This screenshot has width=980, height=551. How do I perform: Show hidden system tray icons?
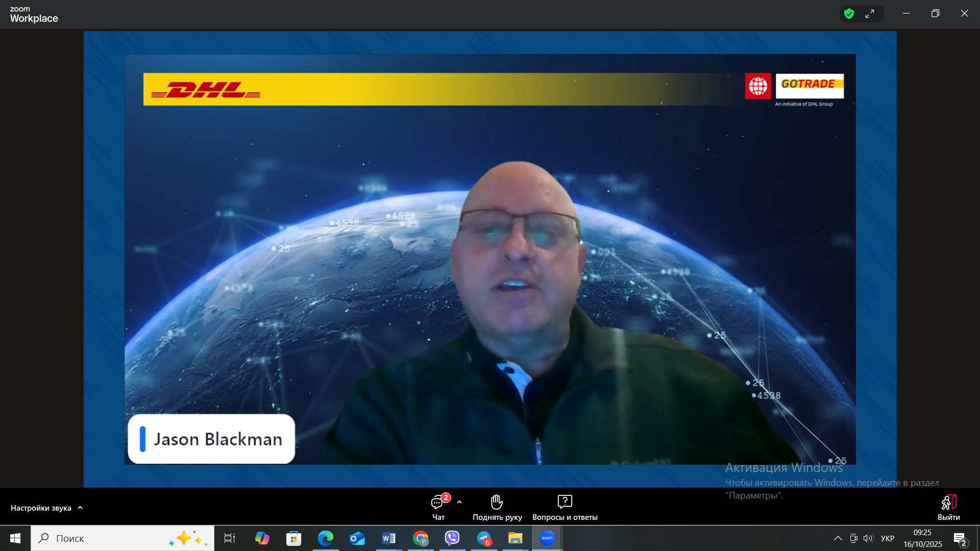[838, 538]
